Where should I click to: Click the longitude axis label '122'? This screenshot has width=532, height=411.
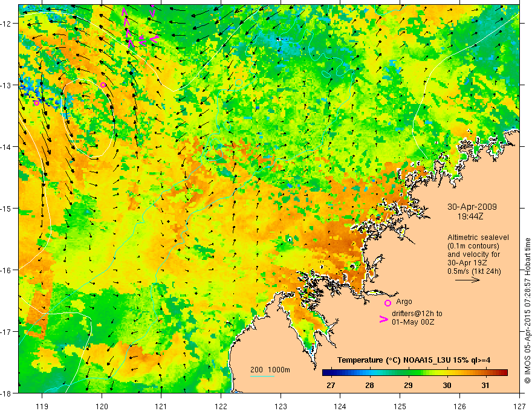click(x=221, y=406)
